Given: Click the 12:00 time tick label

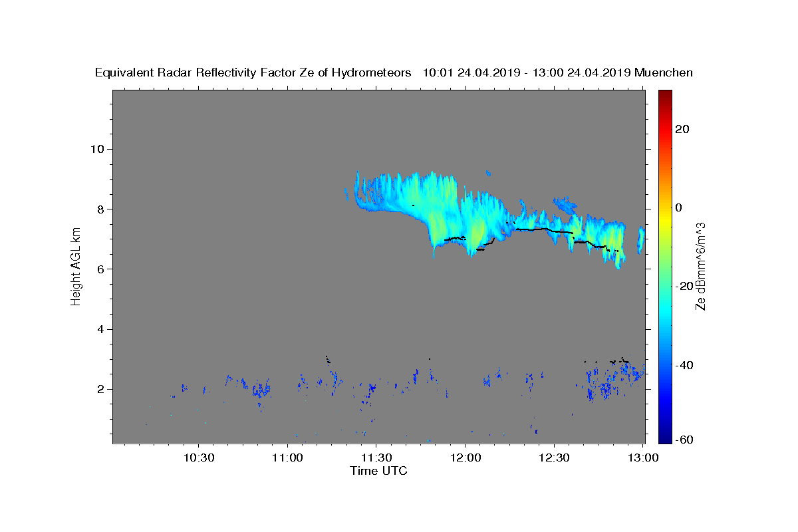Looking at the screenshot, I should pyautogui.click(x=465, y=458).
